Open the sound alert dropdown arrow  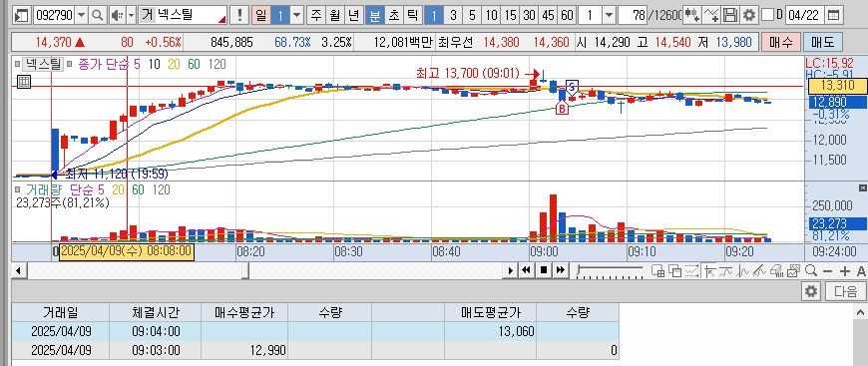click(x=131, y=15)
